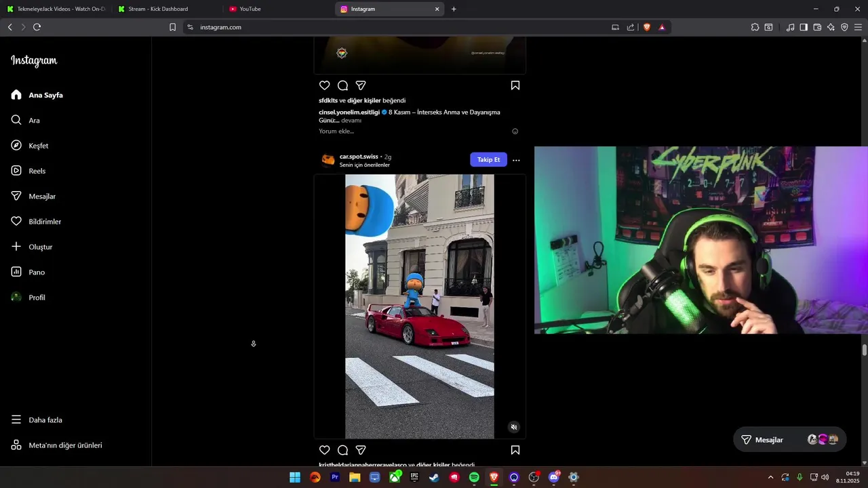Click car.spot.swiss profile avatar
The height and width of the screenshot is (488, 868).
point(328,160)
